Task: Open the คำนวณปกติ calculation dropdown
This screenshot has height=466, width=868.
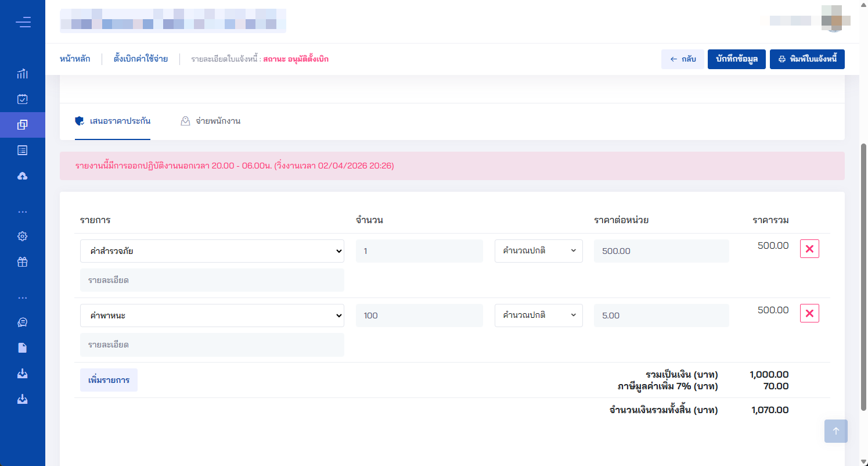Action: tap(538, 250)
